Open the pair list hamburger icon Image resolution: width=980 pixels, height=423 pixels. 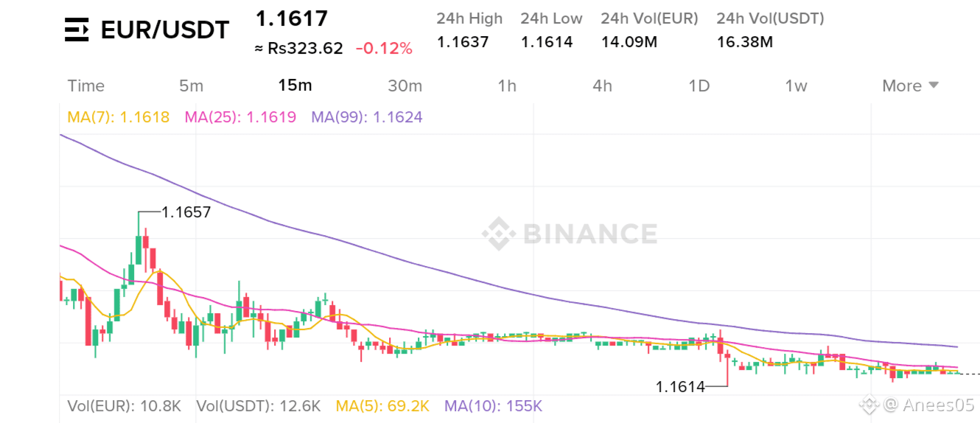(x=77, y=30)
